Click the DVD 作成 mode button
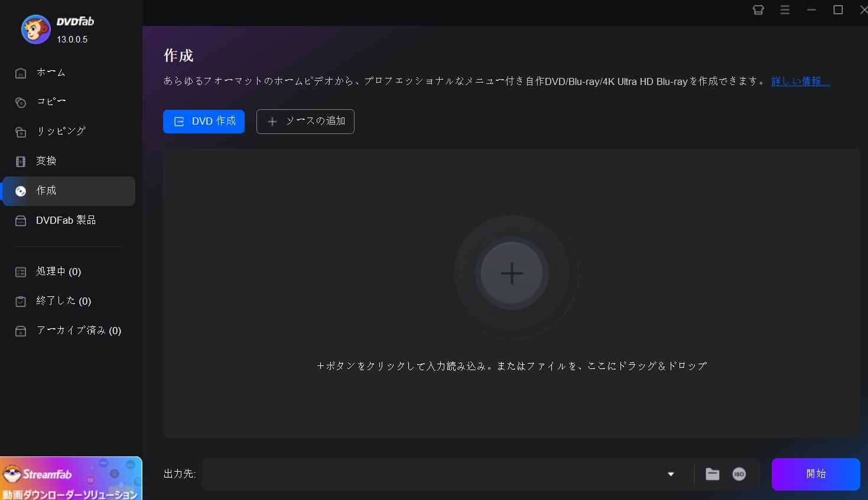 click(204, 122)
